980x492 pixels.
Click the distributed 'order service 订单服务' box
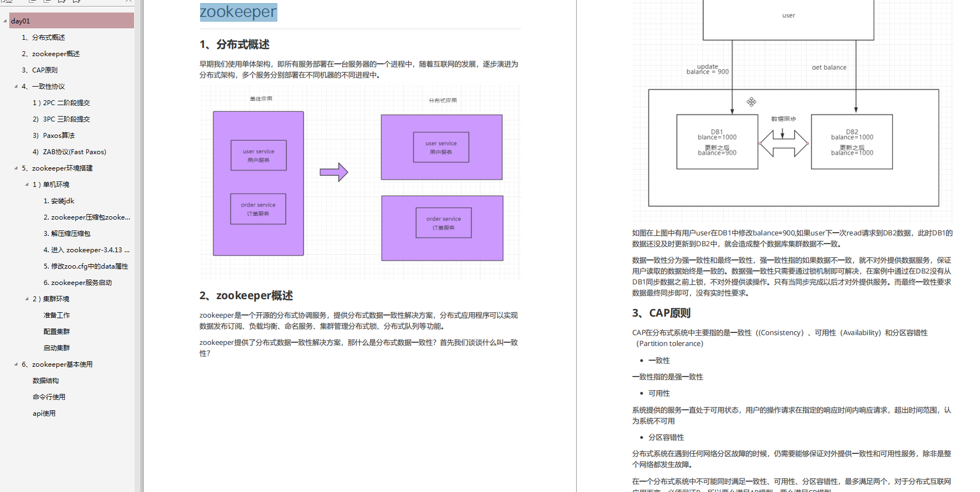click(x=444, y=223)
